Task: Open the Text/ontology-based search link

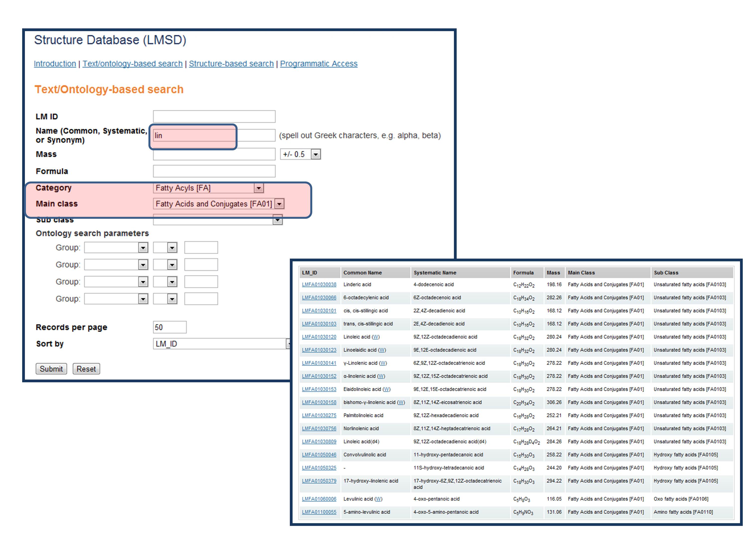Action: pyautogui.click(x=132, y=63)
